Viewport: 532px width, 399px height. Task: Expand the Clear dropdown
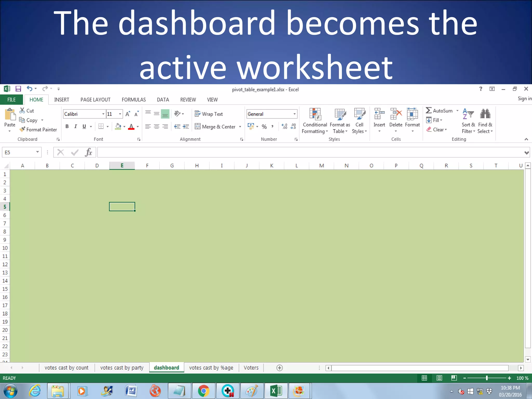(446, 130)
